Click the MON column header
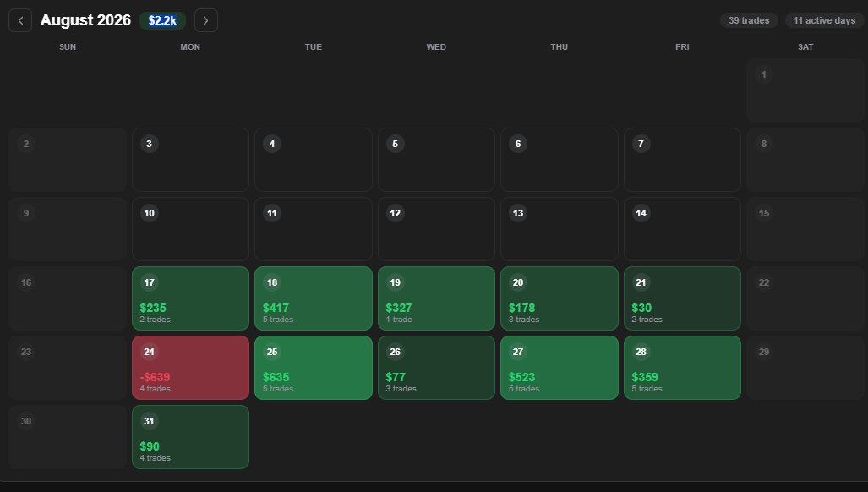Image resolution: width=868 pixels, height=492 pixels. pos(190,47)
